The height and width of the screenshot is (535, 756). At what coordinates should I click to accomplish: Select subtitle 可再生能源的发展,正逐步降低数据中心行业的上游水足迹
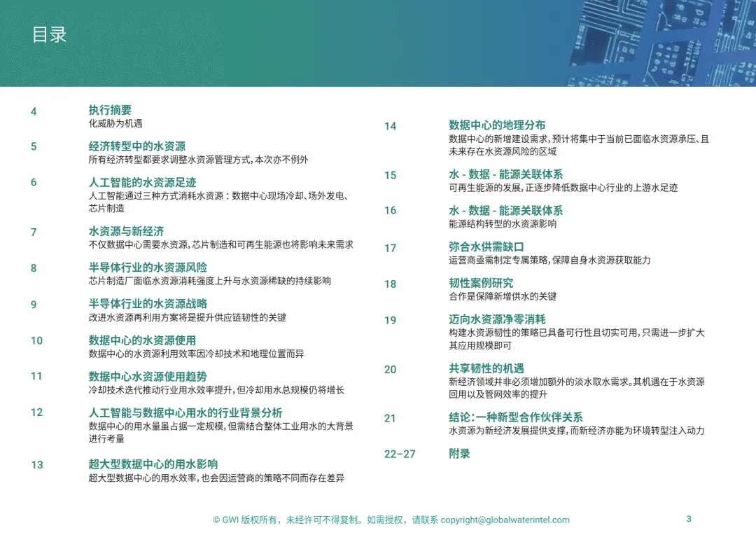pyautogui.click(x=563, y=188)
